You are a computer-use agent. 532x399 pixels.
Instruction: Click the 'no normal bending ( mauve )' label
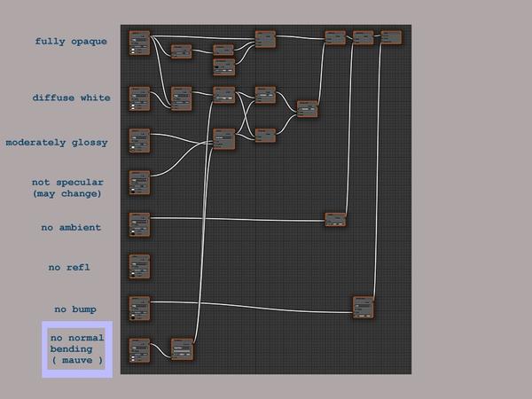pyautogui.click(x=77, y=349)
